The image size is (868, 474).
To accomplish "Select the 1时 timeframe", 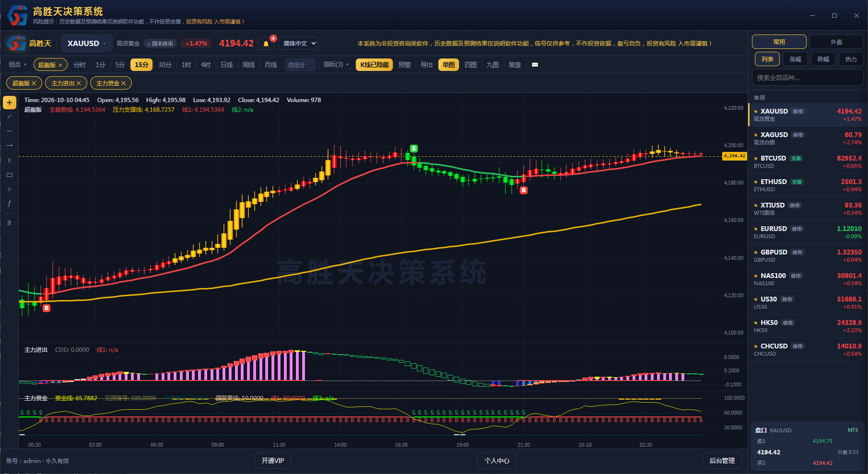I will (x=186, y=65).
